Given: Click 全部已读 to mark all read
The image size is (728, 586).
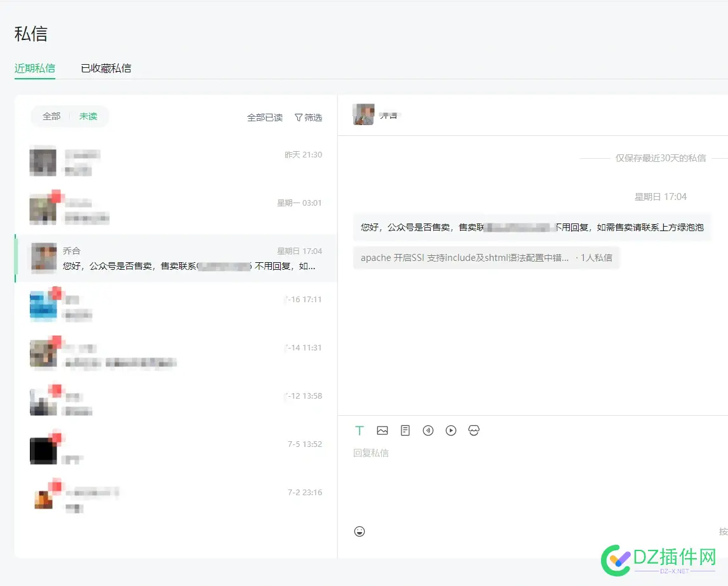Looking at the screenshot, I should pyautogui.click(x=264, y=117).
